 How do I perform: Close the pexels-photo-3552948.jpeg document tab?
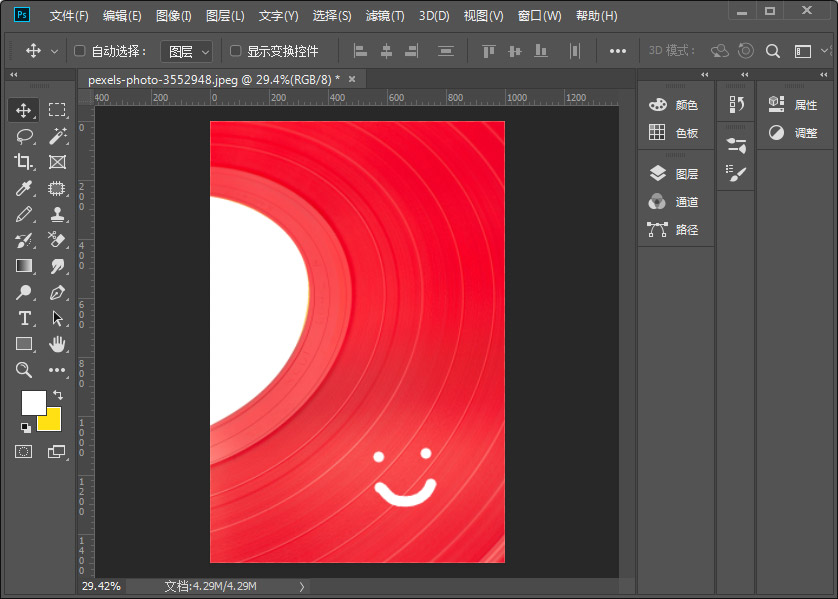pyautogui.click(x=352, y=79)
